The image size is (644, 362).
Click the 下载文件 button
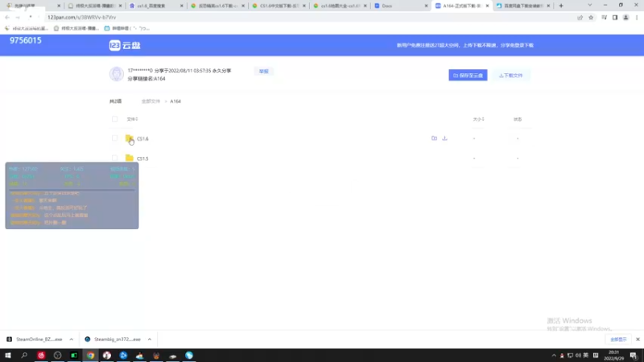tap(511, 75)
